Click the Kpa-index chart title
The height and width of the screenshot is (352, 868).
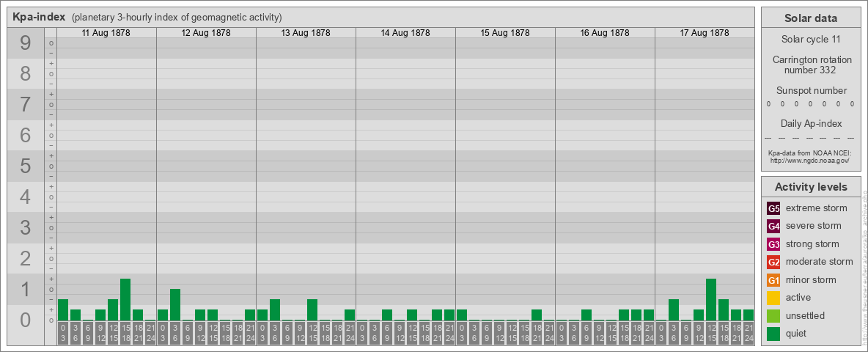tap(40, 17)
